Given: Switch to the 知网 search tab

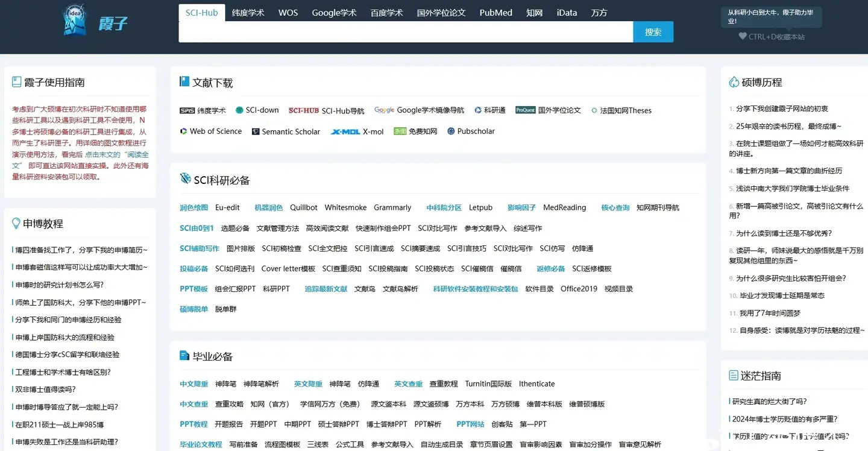Looking at the screenshot, I should 535,13.
